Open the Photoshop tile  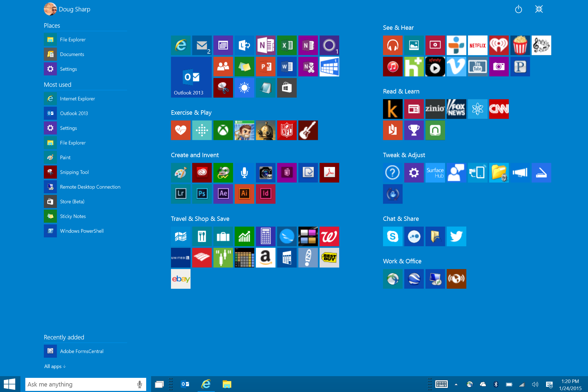coord(202,194)
